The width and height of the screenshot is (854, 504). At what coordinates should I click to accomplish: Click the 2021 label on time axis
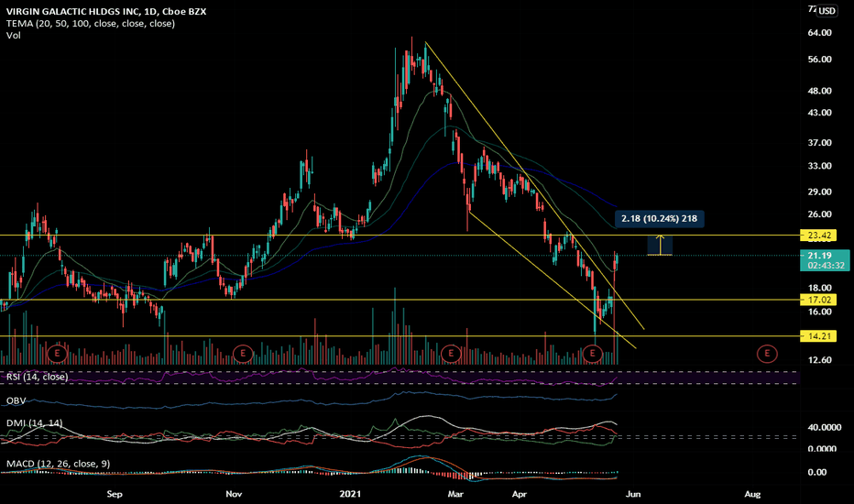(350, 494)
